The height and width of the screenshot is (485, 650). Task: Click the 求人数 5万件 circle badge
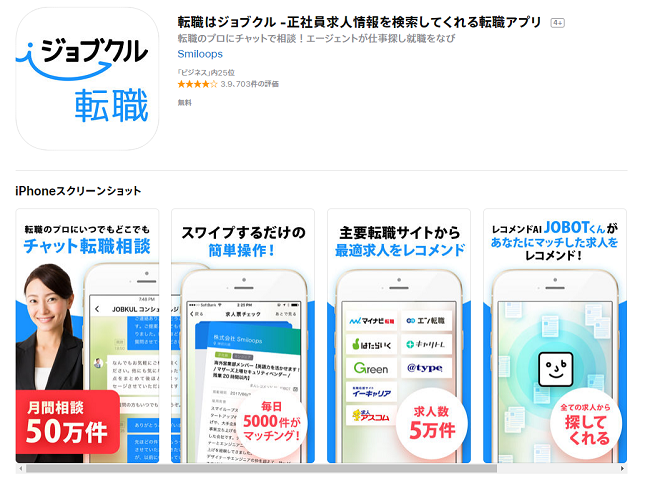coord(432,423)
